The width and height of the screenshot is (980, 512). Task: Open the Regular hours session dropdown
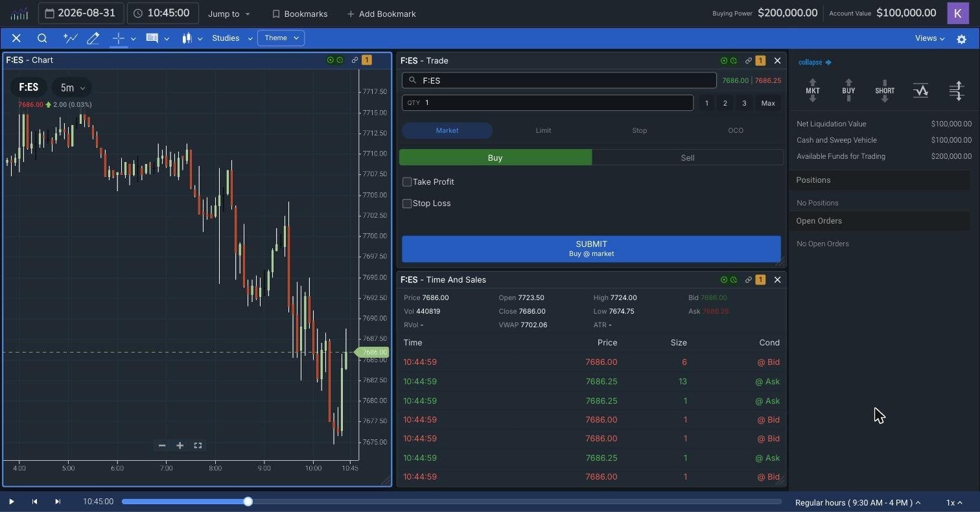pyautogui.click(x=857, y=502)
